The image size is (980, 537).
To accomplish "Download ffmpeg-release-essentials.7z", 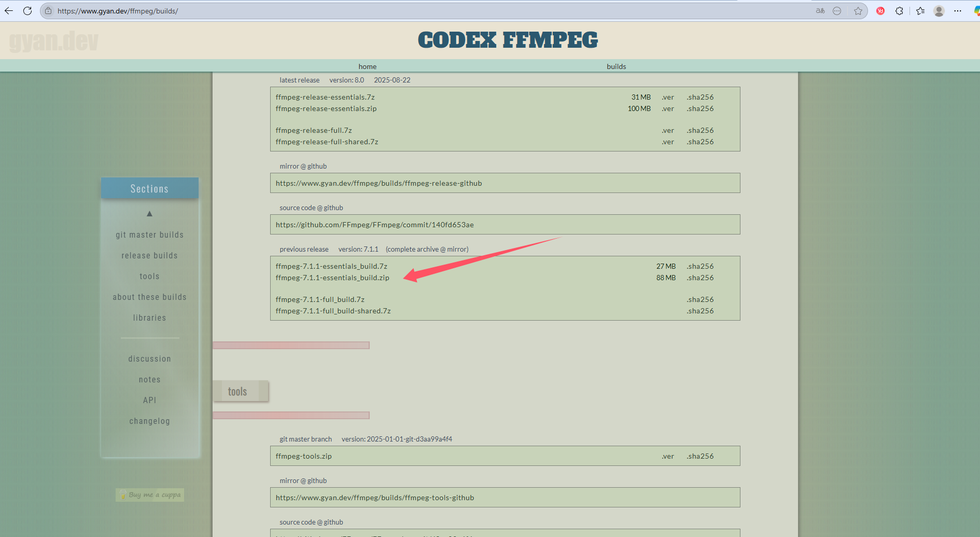I will (325, 97).
